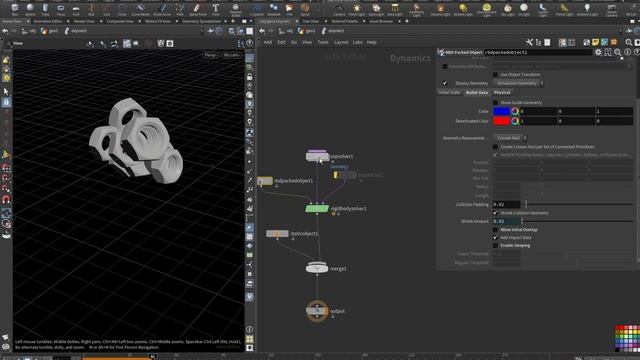The height and width of the screenshot is (360, 640).
Task: Open network editor View menu
Action: (307, 42)
